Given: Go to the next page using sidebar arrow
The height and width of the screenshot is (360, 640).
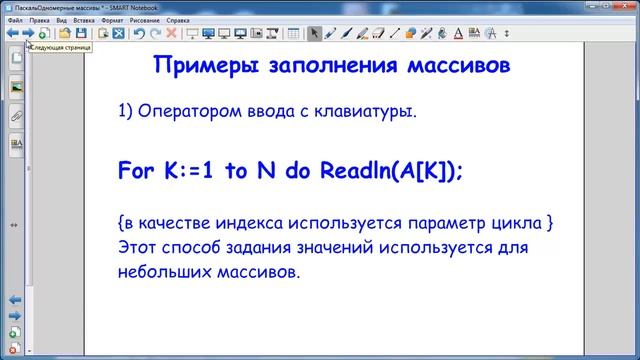Looking at the screenshot, I should pyautogui.click(x=15, y=316).
